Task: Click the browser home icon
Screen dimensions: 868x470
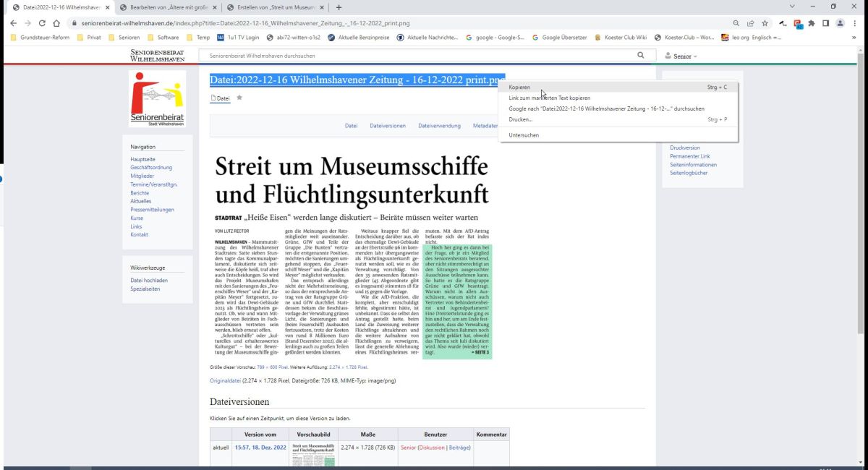Action: [56, 23]
